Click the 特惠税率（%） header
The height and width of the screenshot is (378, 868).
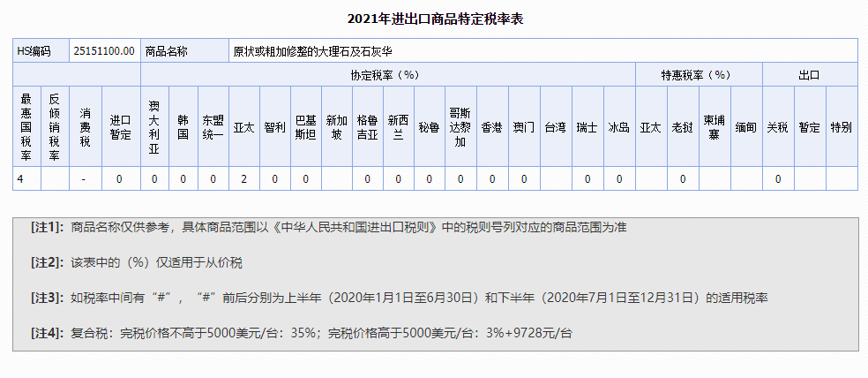(x=698, y=75)
